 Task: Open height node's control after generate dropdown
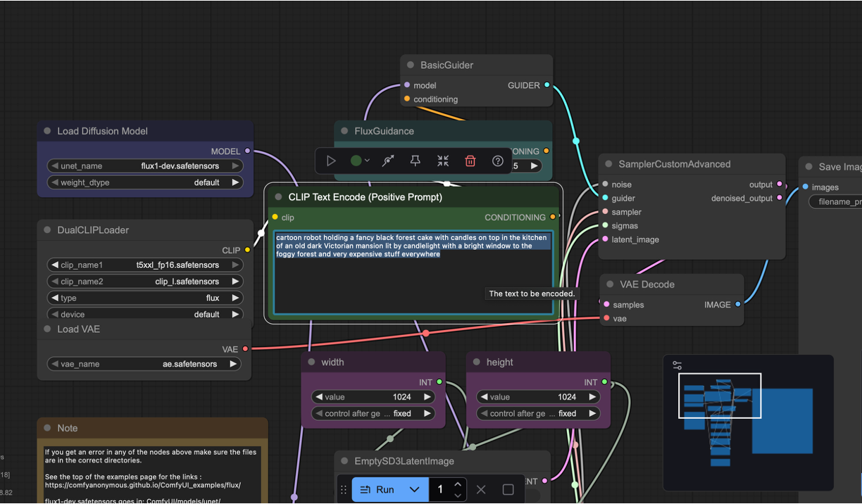538,413
